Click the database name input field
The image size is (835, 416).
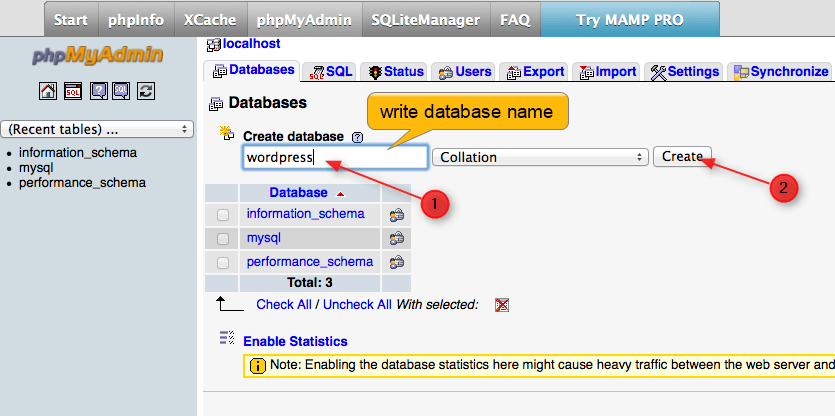[335, 158]
